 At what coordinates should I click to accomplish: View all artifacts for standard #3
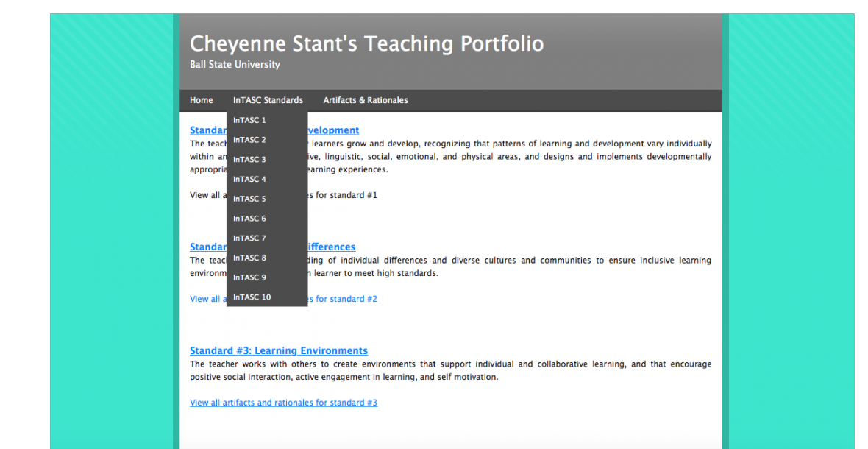[283, 403]
